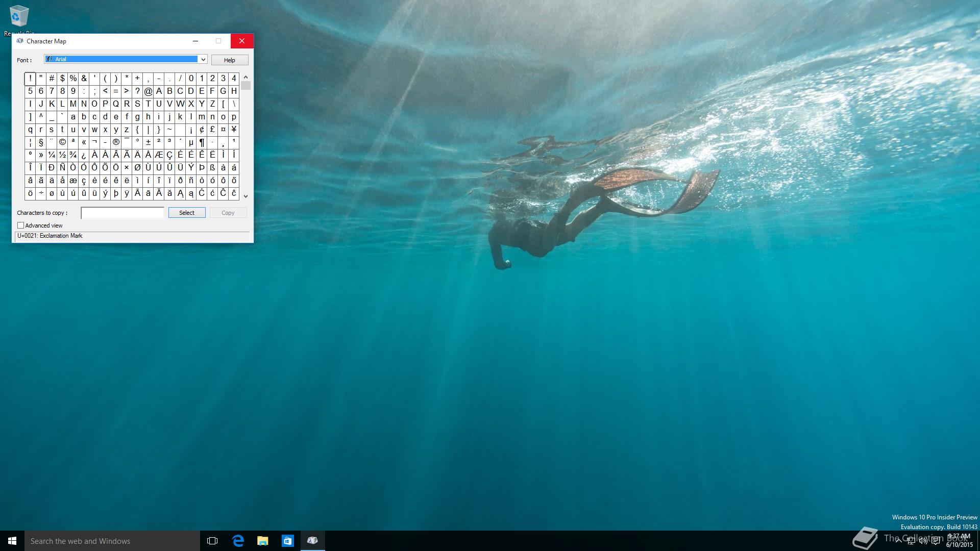
Task: Select capital Ñ character
Action: (62, 168)
